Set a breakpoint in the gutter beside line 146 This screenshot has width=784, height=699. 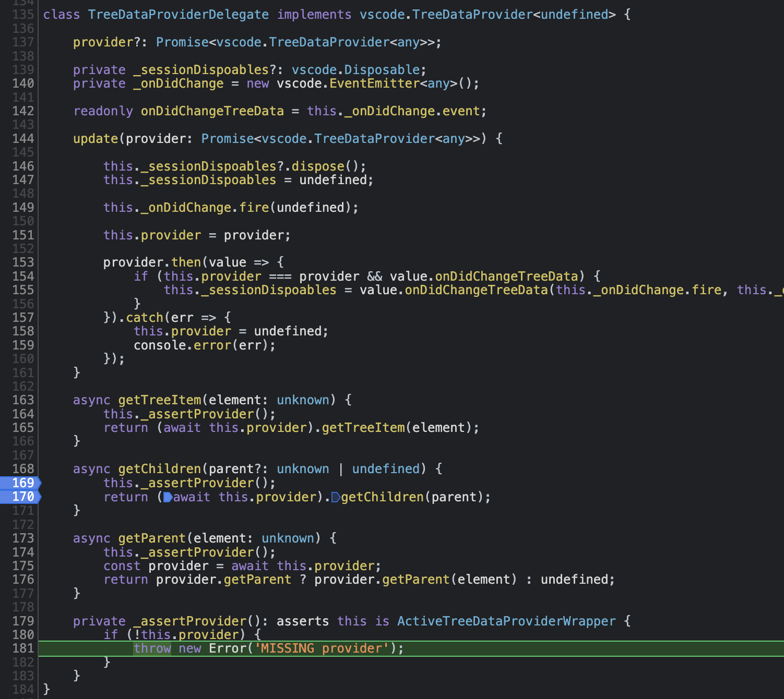[11, 166]
